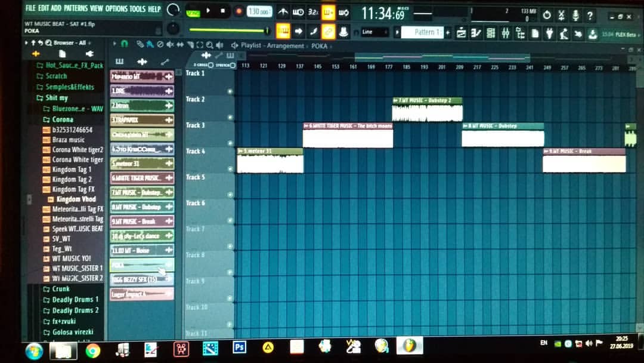
Task: Select Braza music sample in browser
Action: coord(64,140)
